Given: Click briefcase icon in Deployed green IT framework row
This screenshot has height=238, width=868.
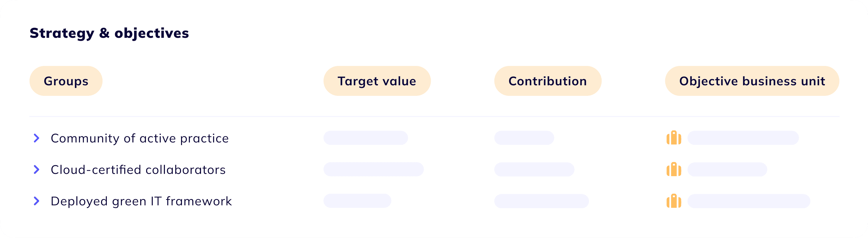Looking at the screenshot, I should [673, 201].
